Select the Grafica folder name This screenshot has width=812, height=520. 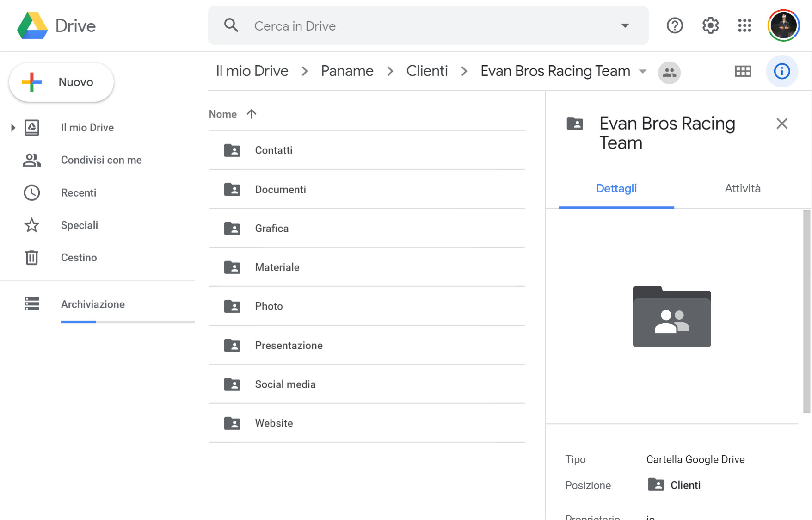click(x=272, y=229)
